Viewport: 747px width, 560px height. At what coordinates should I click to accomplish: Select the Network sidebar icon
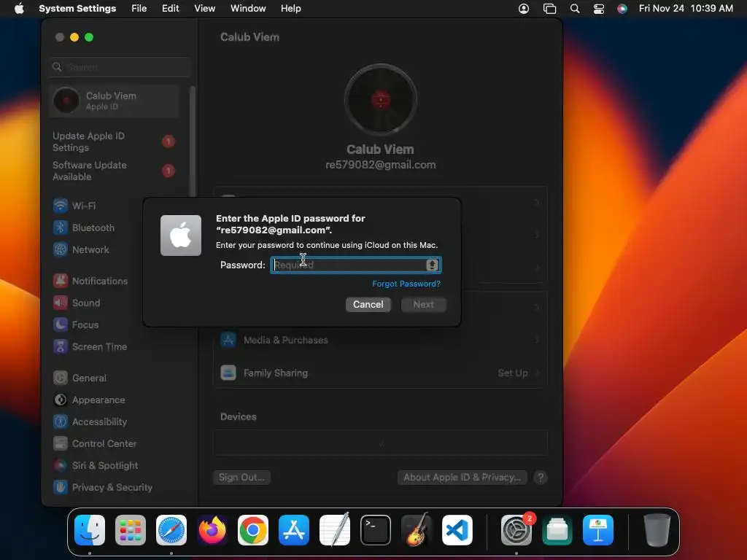pyautogui.click(x=61, y=249)
